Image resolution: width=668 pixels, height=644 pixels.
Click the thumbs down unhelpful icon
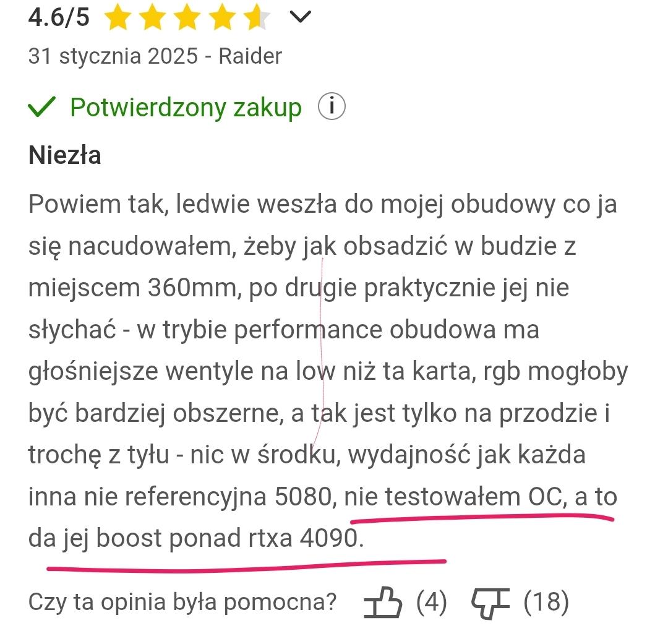point(490,602)
